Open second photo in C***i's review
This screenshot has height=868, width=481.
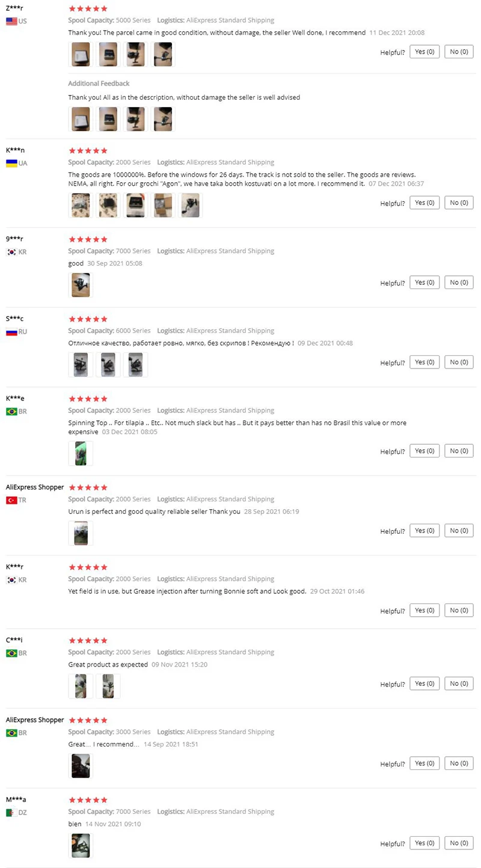click(108, 686)
